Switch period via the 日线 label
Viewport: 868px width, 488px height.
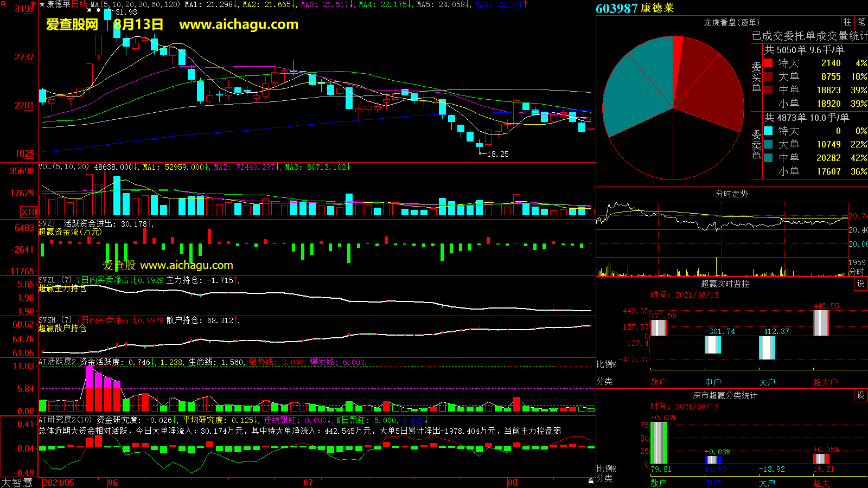[x=79, y=4]
